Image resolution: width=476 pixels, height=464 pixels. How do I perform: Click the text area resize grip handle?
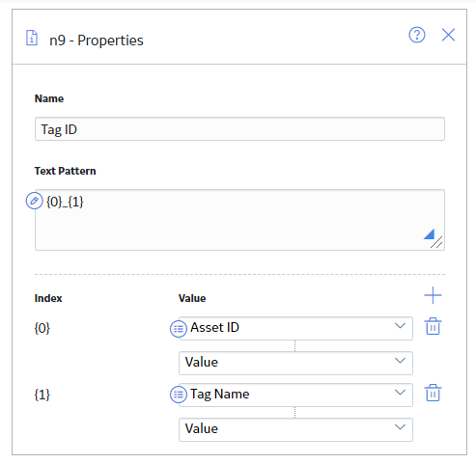click(x=436, y=242)
